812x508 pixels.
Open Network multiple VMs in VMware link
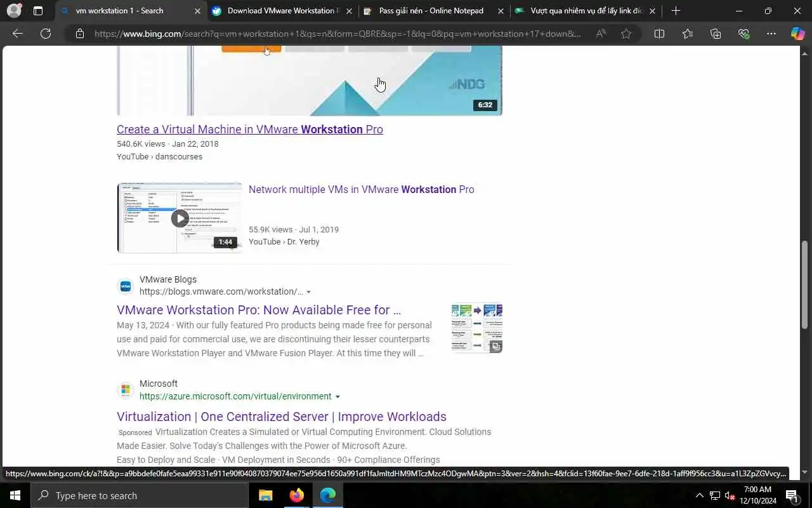pos(362,189)
